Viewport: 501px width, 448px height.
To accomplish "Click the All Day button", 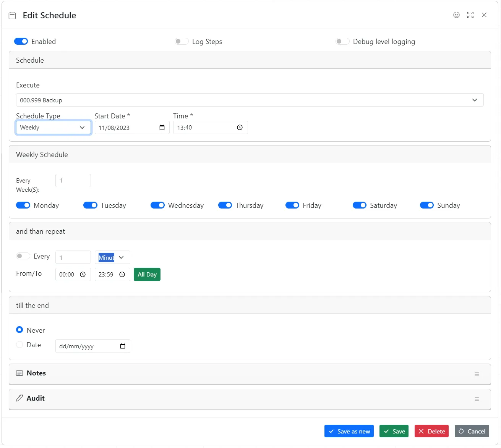I will [x=147, y=274].
